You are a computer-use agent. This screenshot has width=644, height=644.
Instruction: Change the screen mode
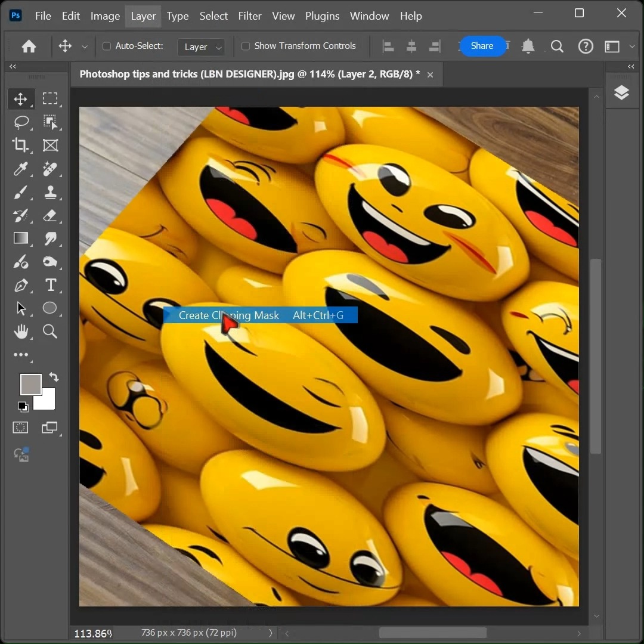click(x=49, y=428)
